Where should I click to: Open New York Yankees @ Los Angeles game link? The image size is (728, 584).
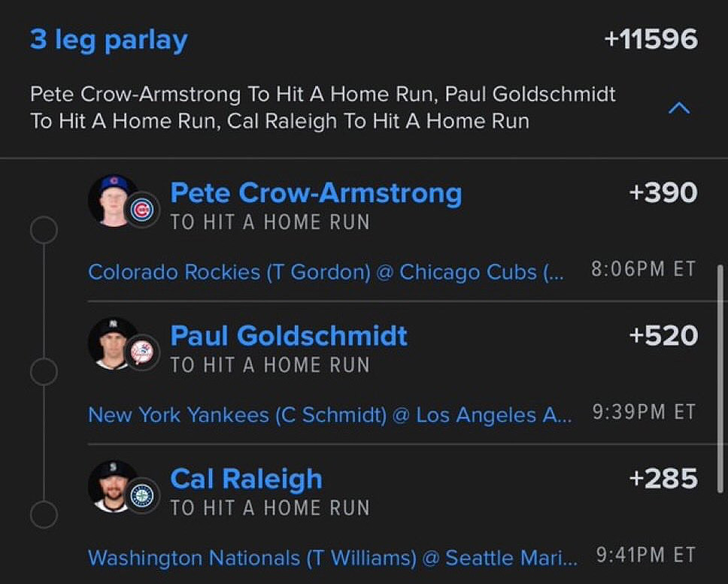pyautogui.click(x=329, y=414)
